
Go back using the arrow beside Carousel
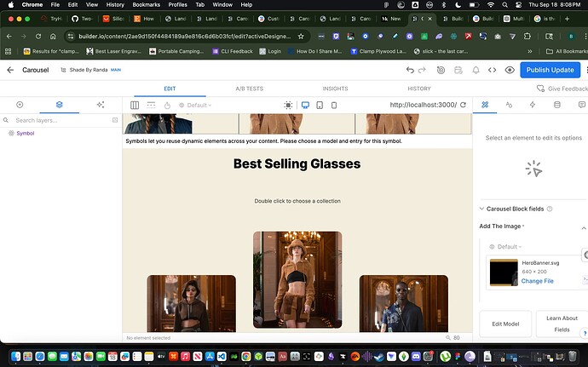point(10,70)
